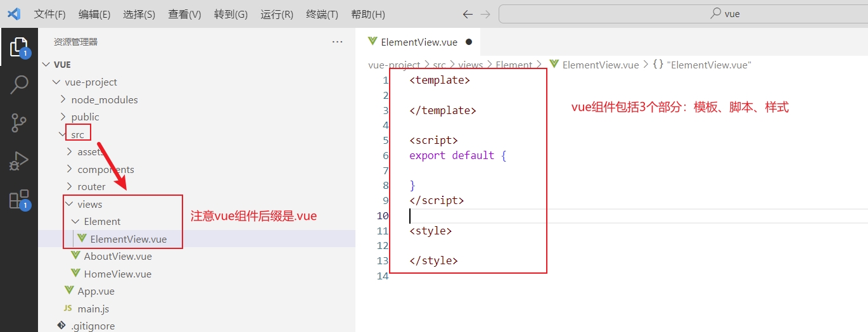Click the unsaved dot on ElementView.vue tab
Image resolution: width=868 pixels, height=332 pixels.
(x=469, y=42)
